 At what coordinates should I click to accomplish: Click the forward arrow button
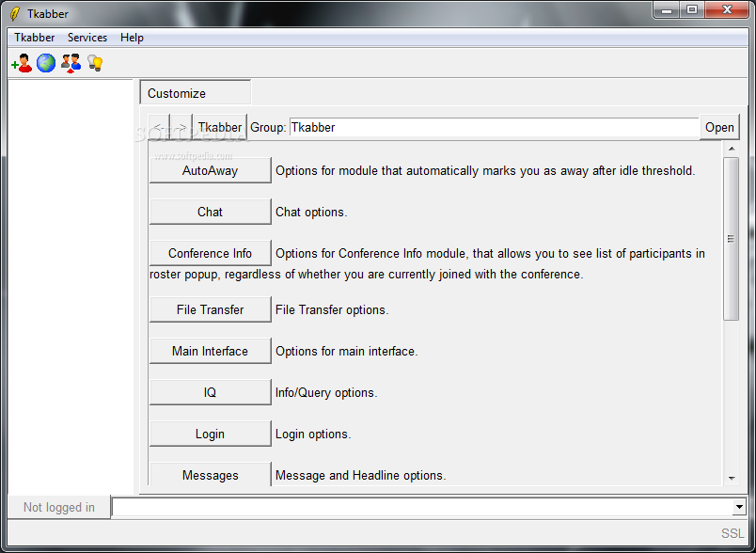[x=181, y=127]
